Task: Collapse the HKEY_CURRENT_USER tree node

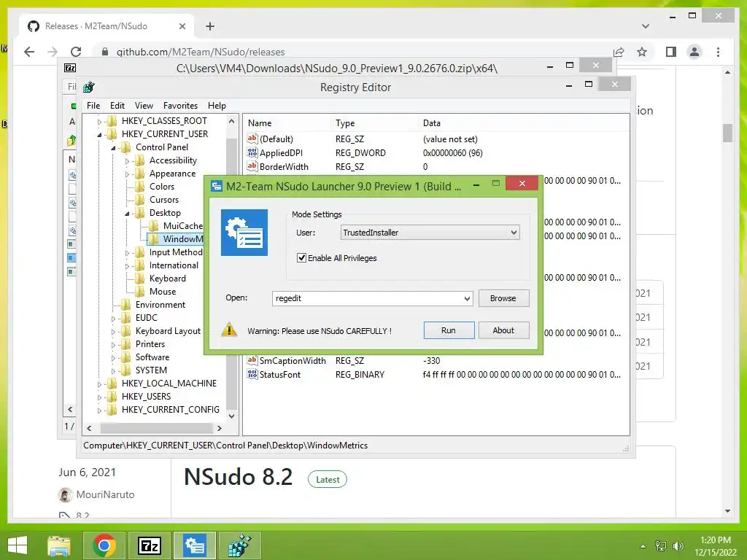Action: pyautogui.click(x=99, y=135)
